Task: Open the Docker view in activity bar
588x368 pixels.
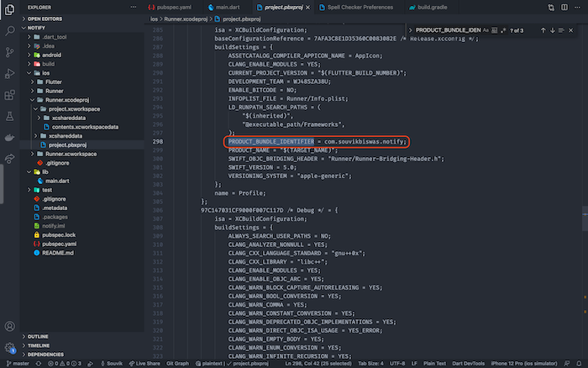Action: [10, 137]
